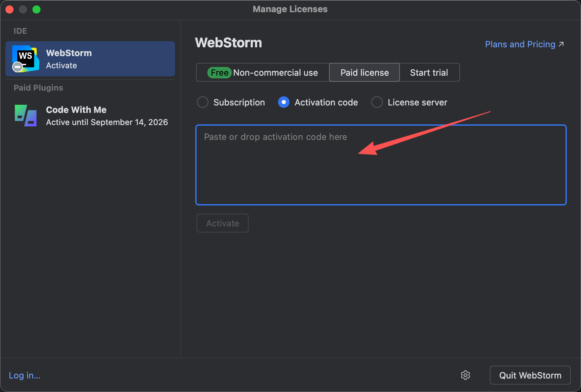This screenshot has width=581, height=392.
Task: Click the Log in... link
Action: coord(25,375)
